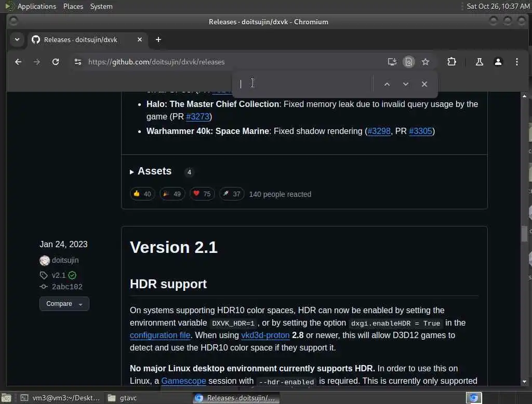Open pull request #3305 link
532x404 pixels.
pos(421,131)
